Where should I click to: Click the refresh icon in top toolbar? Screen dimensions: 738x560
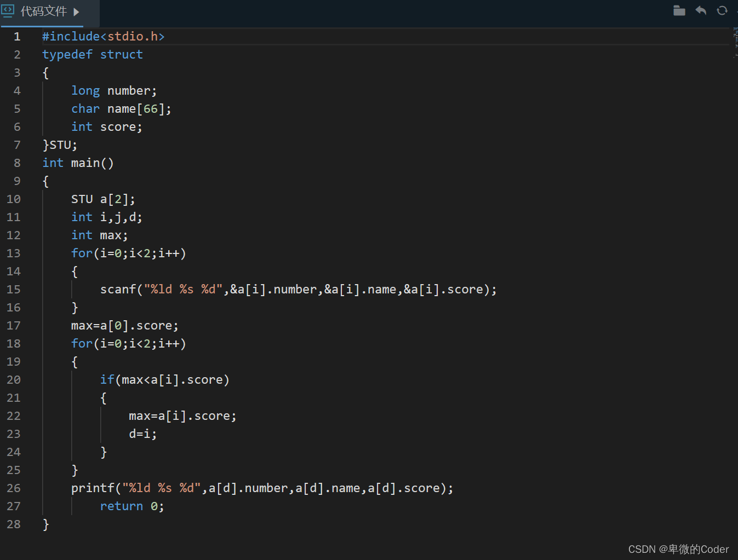(722, 10)
